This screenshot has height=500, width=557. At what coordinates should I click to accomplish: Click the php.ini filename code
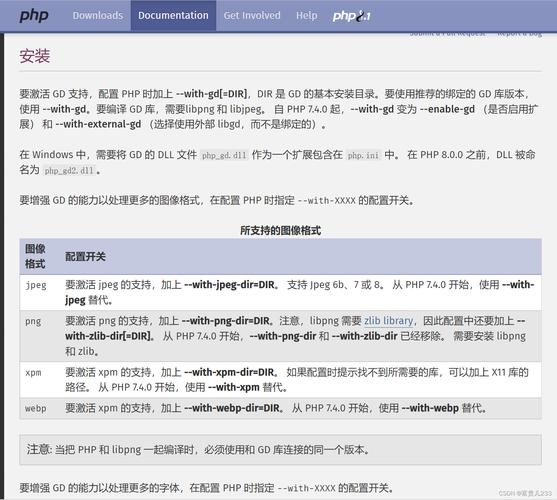(363, 155)
